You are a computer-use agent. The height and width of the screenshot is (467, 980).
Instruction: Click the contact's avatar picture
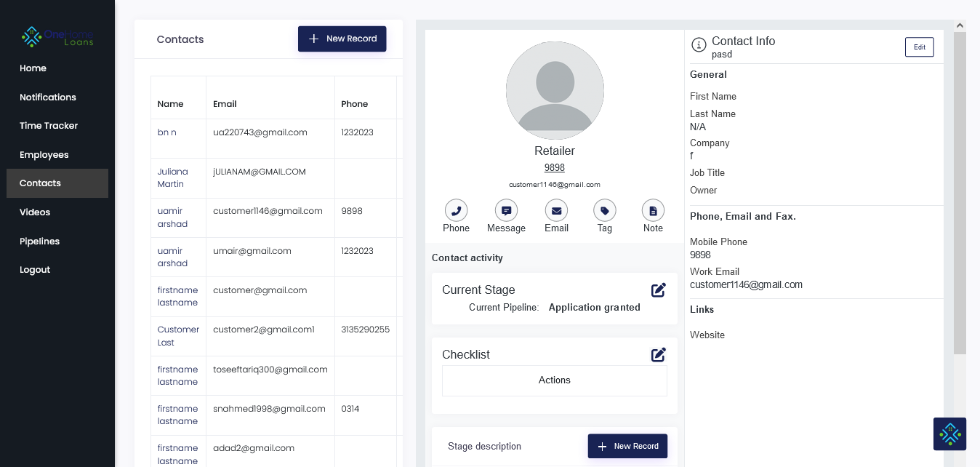(555, 90)
